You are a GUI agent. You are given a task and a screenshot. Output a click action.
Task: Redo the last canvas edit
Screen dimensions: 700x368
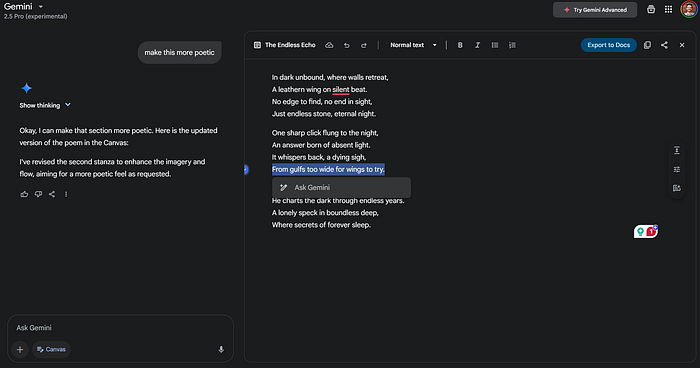364,45
